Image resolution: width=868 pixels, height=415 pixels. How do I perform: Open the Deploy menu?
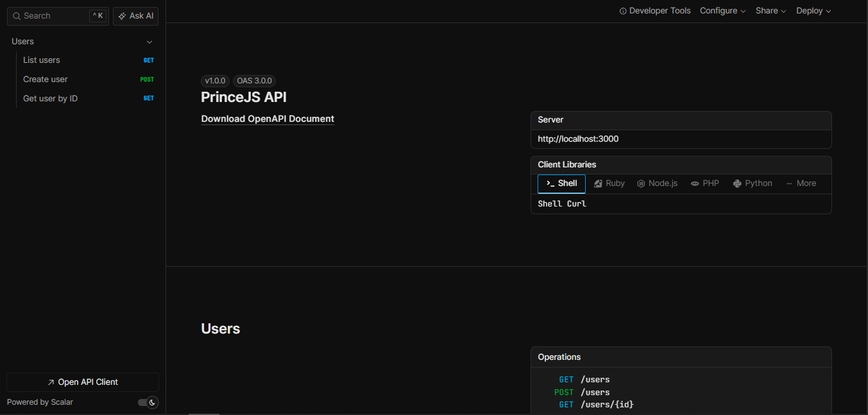click(813, 10)
